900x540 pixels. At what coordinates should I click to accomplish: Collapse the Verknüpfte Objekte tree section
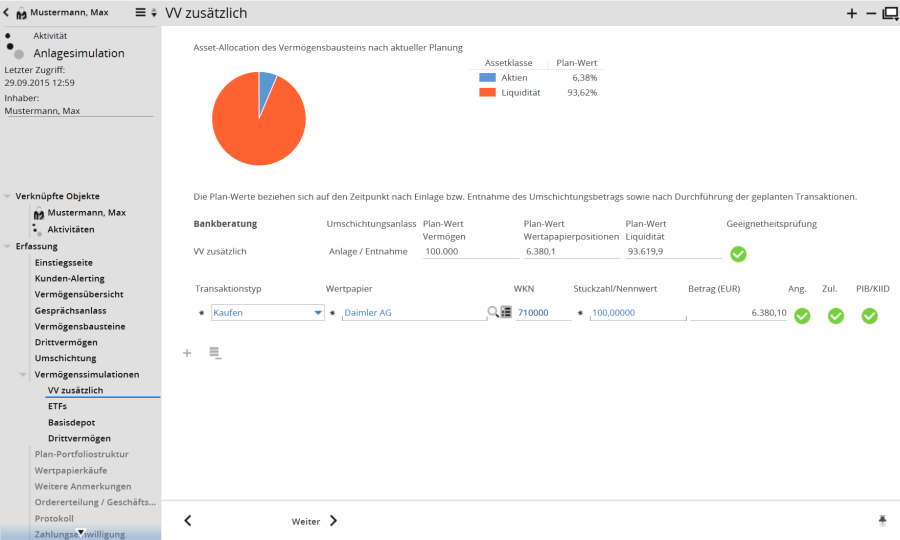coord(8,197)
